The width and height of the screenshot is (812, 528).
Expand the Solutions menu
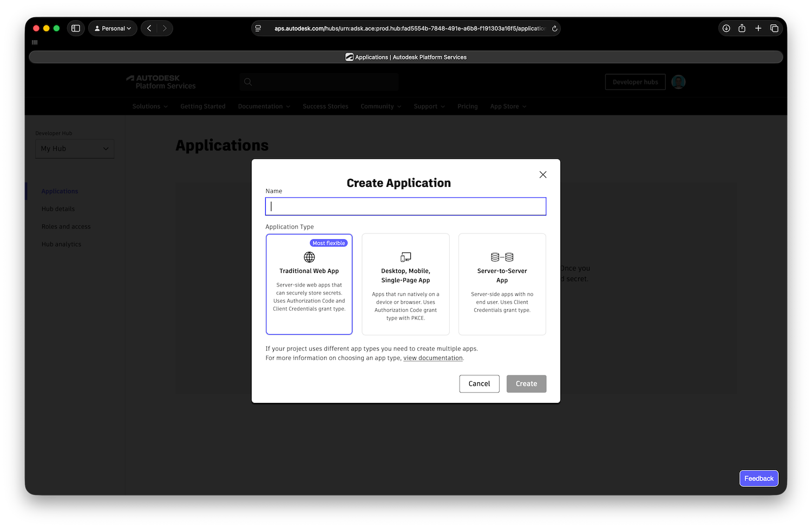pos(150,107)
